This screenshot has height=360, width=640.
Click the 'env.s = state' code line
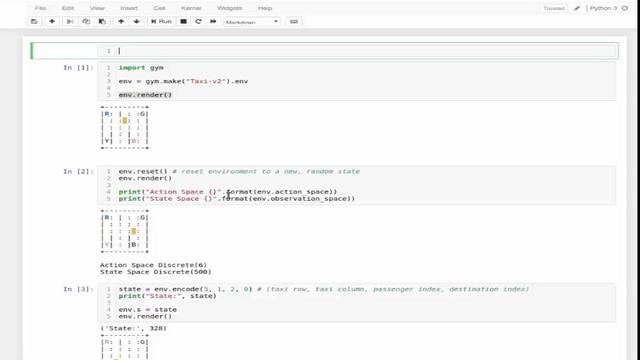coord(147,309)
